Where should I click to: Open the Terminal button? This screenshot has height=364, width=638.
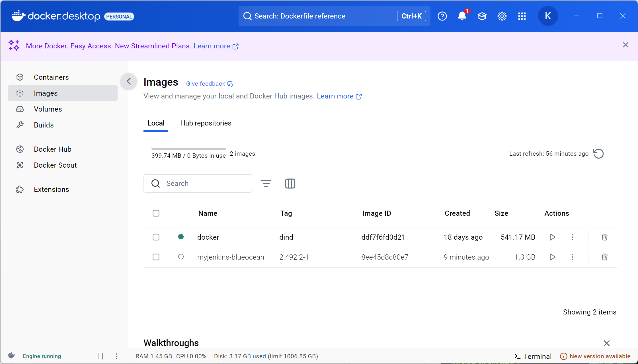pos(533,356)
